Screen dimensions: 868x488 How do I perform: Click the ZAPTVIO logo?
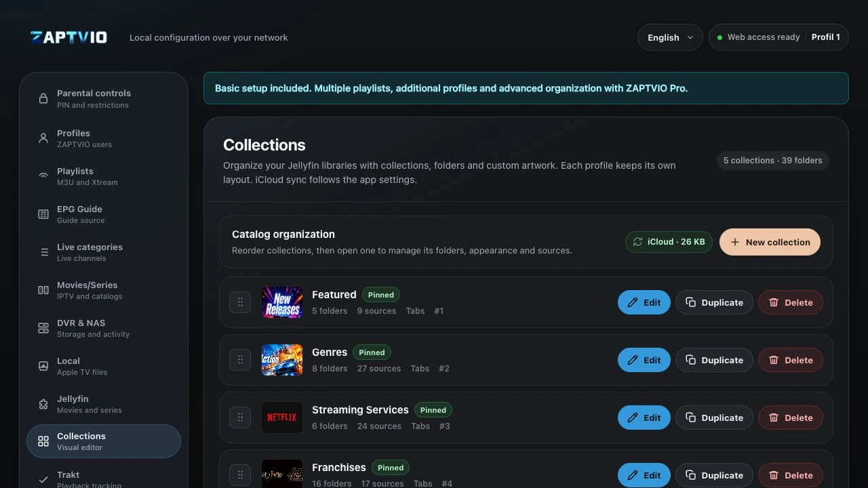[68, 37]
